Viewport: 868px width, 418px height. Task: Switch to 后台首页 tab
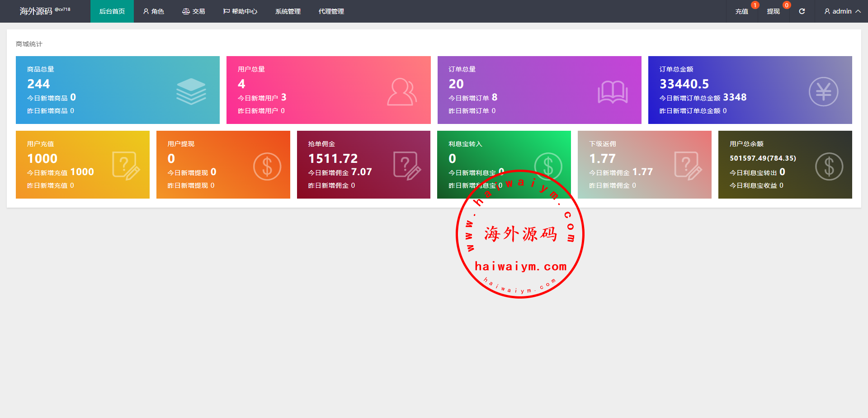tap(112, 11)
